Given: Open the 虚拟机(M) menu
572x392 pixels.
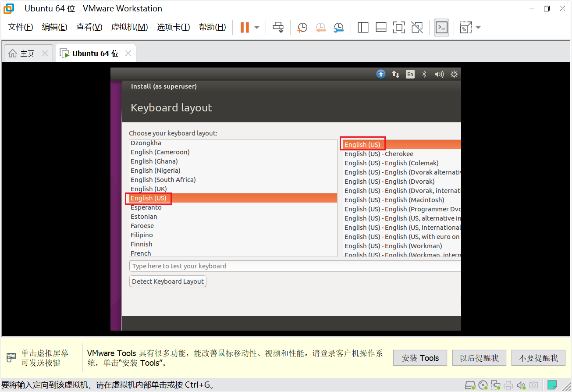Looking at the screenshot, I should (129, 27).
